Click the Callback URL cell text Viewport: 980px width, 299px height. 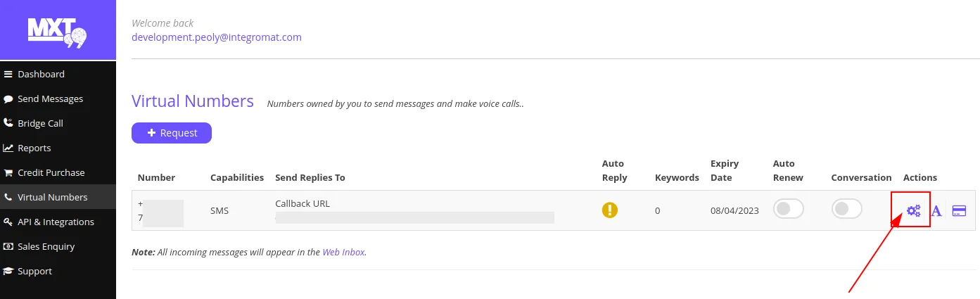303,203
